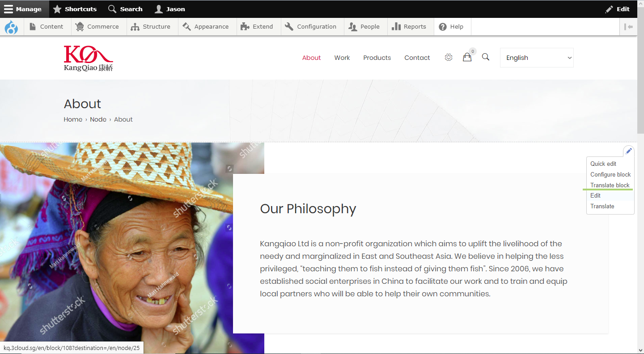The height and width of the screenshot is (354, 644).
Task: Open the settings gear icon in header
Action: [x=449, y=57]
